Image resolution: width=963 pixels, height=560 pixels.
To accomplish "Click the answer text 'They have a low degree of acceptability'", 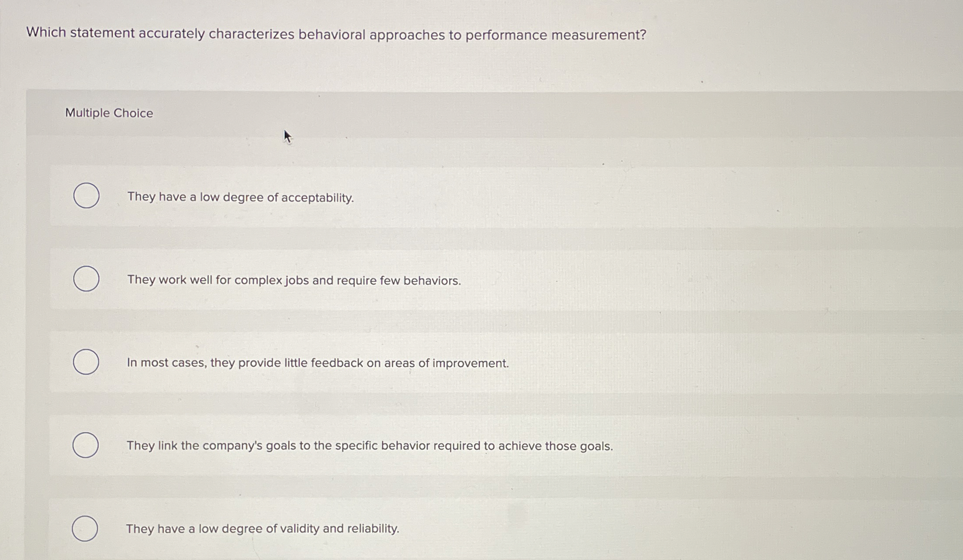I will coord(240,198).
